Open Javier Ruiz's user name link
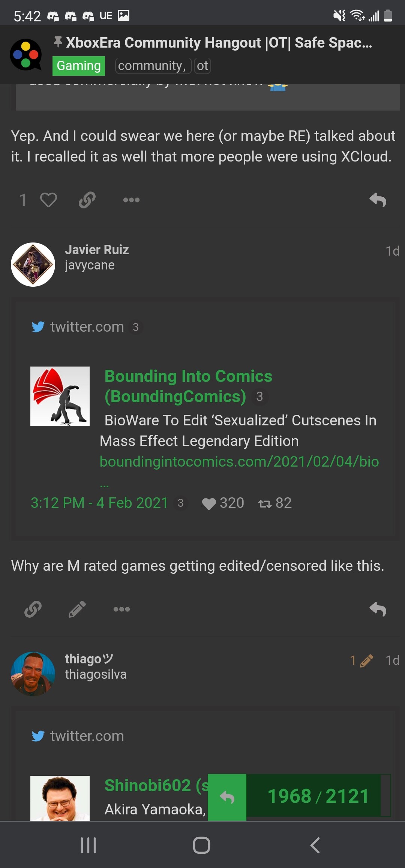 97,250
